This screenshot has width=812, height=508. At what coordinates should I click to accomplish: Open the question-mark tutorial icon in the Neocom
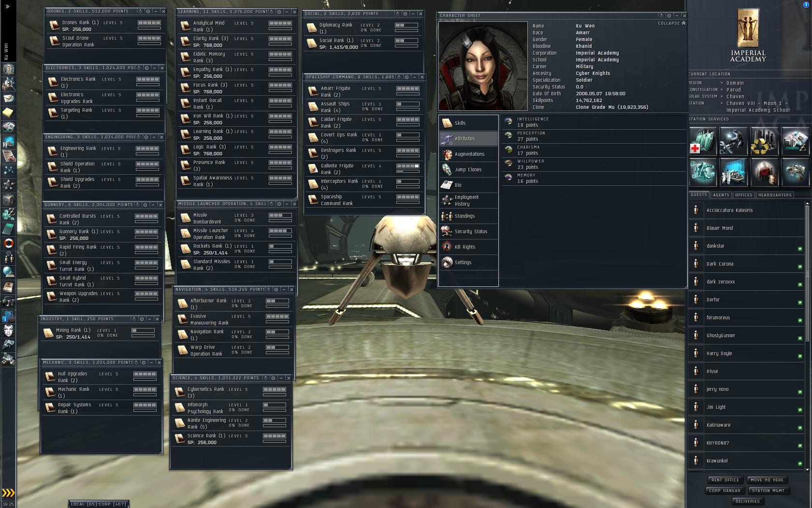click(x=8, y=315)
